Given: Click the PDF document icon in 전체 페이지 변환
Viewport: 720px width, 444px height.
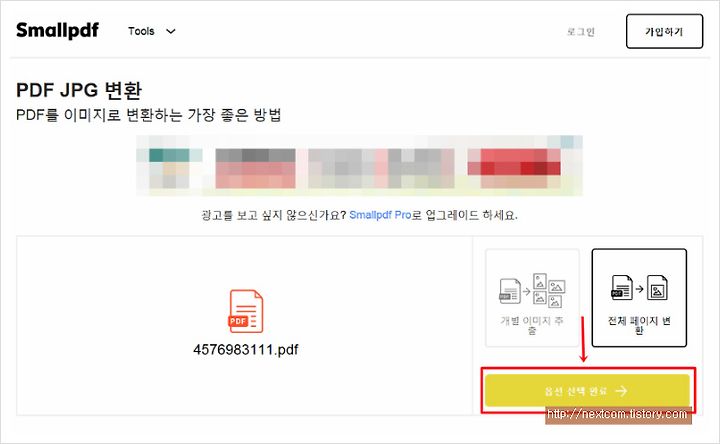Looking at the screenshot, I should click(622, 288).
